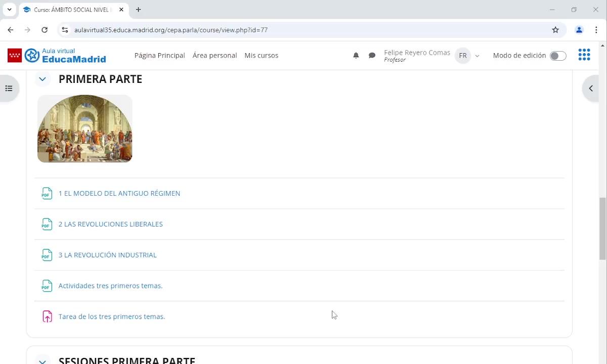The height and width of the screenshot is (364, 607).
Task: Collapse the SESIONES PRIMERA PARTE section chevron
Action: pyautogui.click(x=42, y=361)
